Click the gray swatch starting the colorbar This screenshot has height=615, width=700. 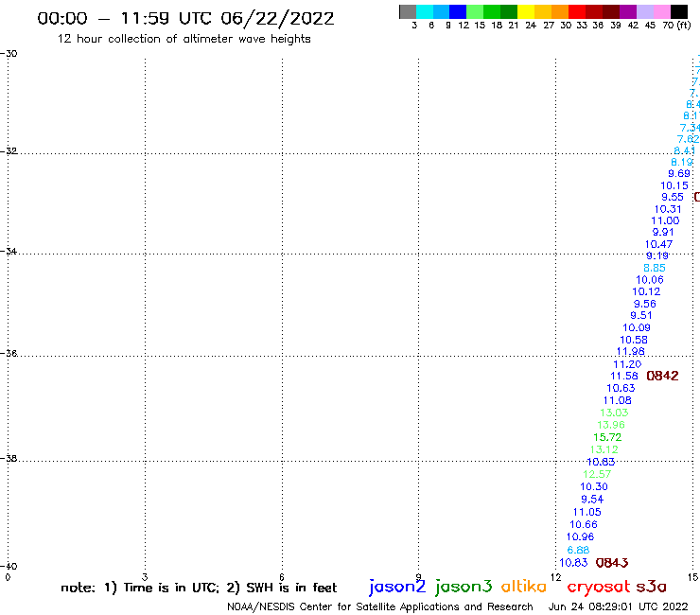click(x=408, y=12)
